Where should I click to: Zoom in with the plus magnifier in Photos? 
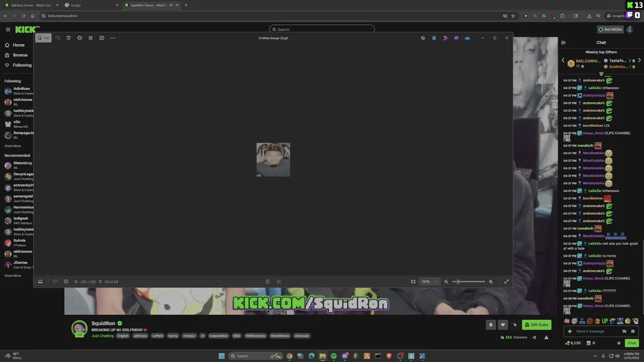click(x=491, y=282)
